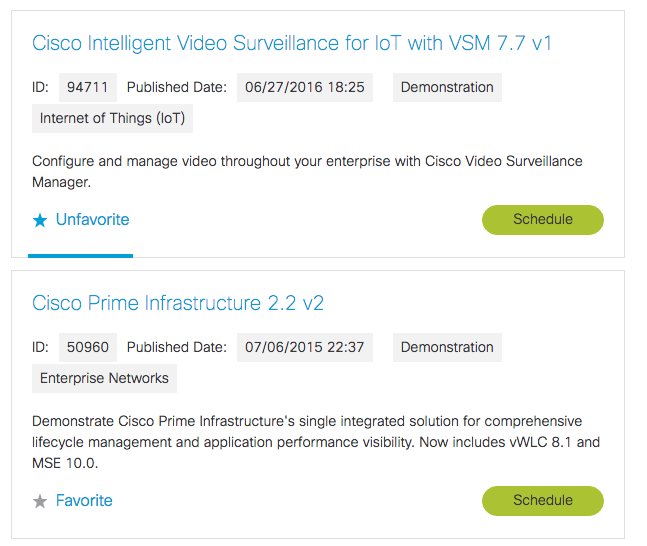The height and width of the screenshot is (546, 647).
Task: Open Cisco Prime Infrastructure 2.2 v2 link
Action: click(x=178, y=303)
